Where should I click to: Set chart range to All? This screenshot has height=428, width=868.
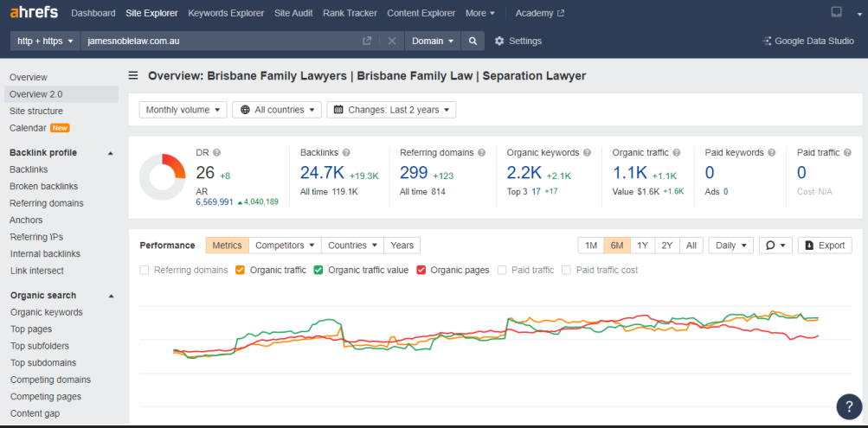[x=691, y=246]
